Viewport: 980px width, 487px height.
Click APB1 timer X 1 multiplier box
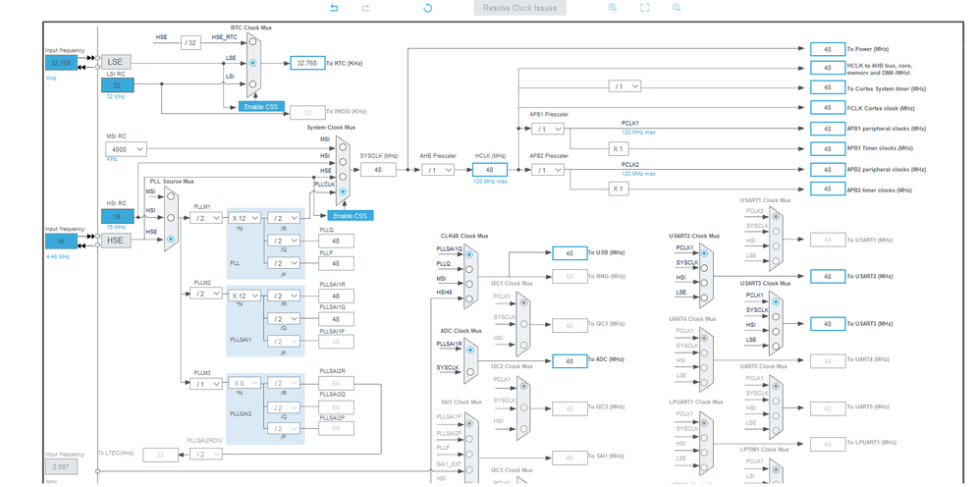click(618, 149)
